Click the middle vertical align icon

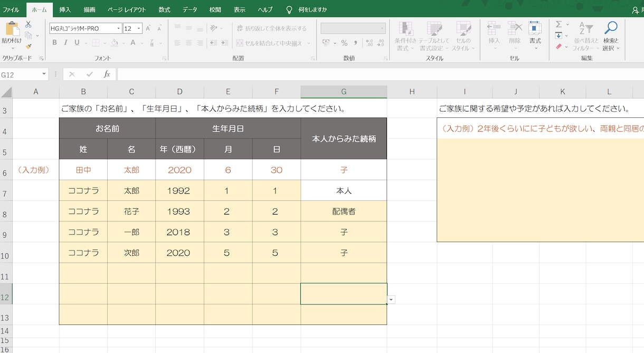click(189, 28)
